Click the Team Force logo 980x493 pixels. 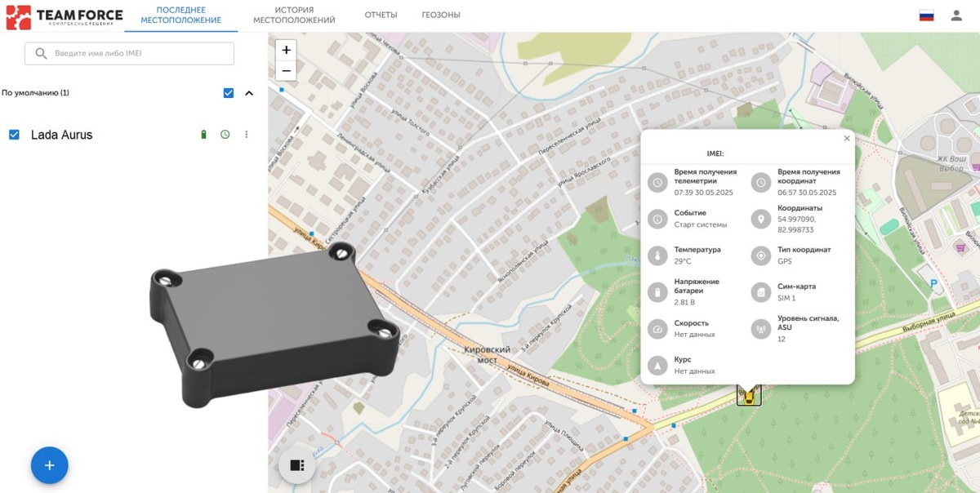click(x=65, y=16)
